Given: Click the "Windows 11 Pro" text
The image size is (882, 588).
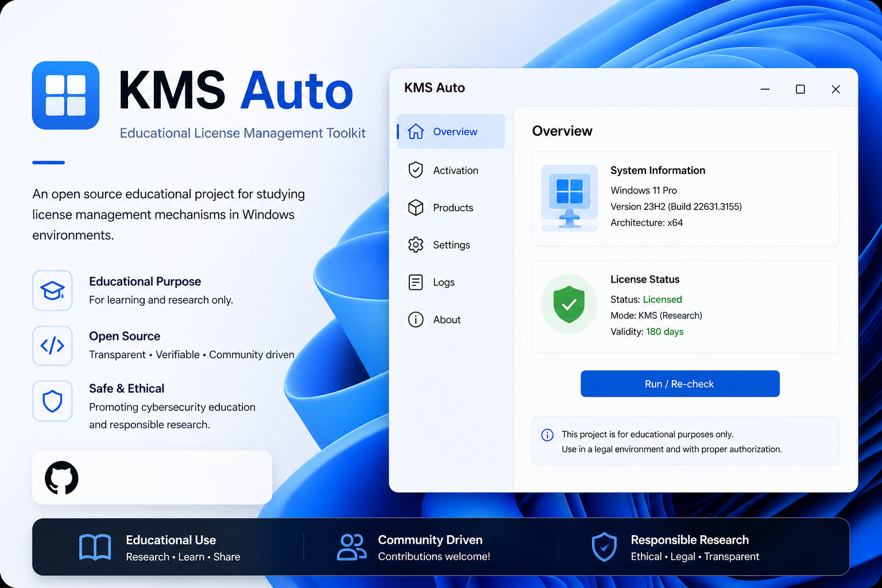Looking at the screenshot, I should [x=644, y=190].
